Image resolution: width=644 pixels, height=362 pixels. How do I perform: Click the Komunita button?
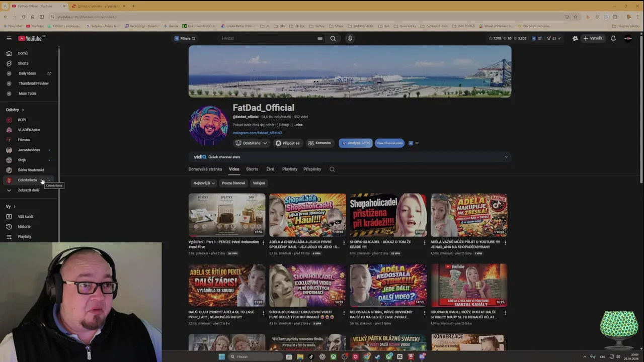(320, 143)
